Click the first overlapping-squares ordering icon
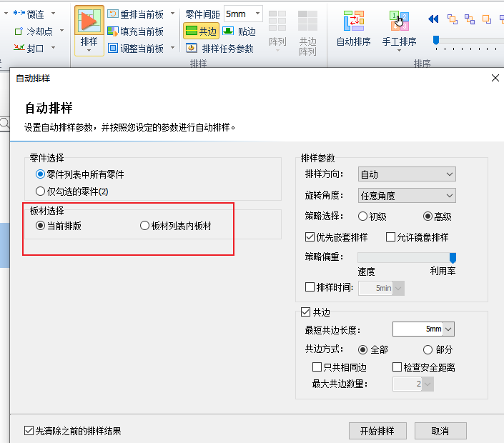 pyautogui.click(x=453, y=19)
